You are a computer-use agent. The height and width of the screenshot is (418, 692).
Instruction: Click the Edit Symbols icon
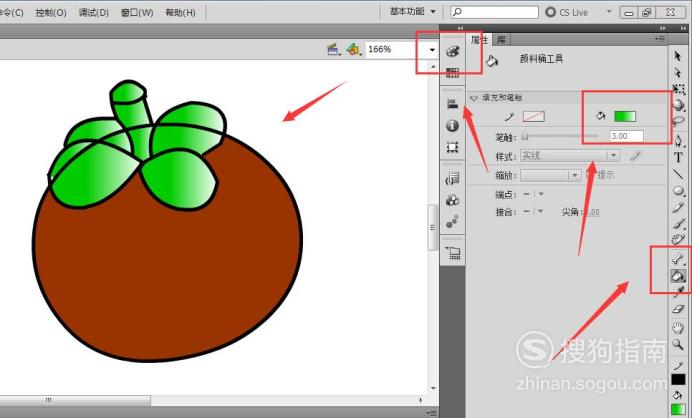pos(354,49)
